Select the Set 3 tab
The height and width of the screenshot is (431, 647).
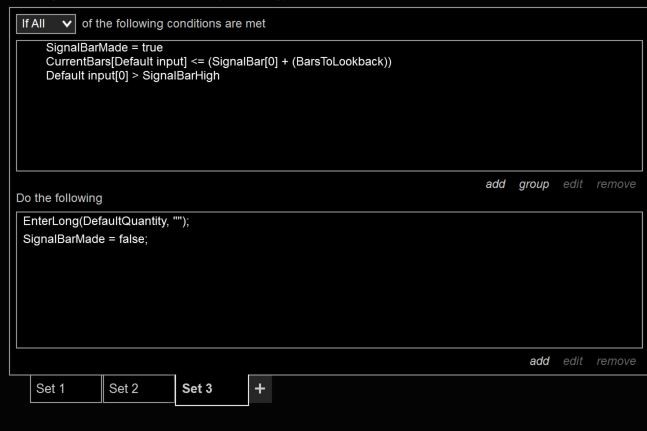(x=211, y=389)
